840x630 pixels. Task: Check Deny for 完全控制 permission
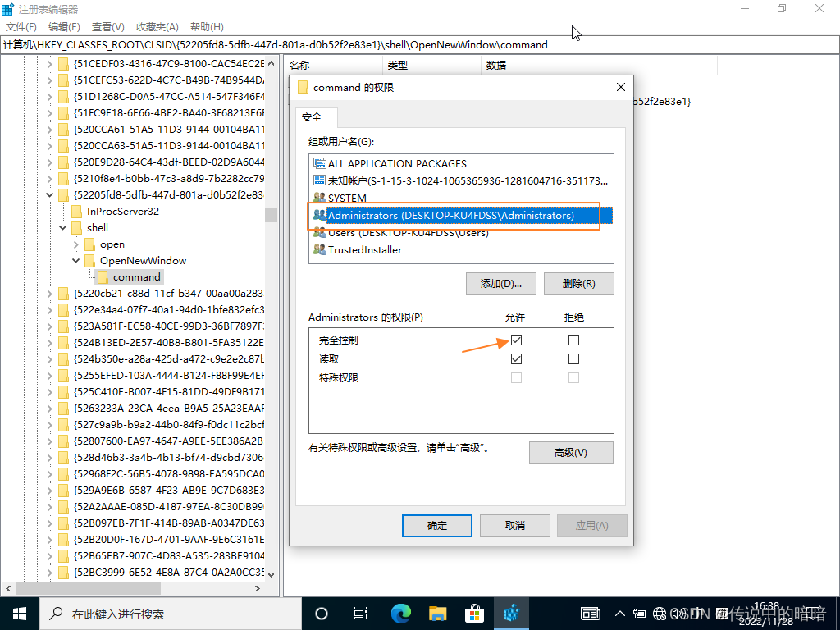point(573,340)
